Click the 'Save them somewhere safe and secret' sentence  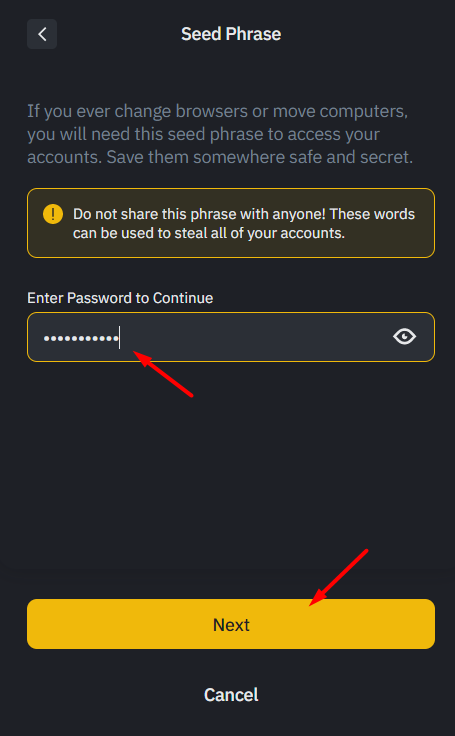pos(260,157)
